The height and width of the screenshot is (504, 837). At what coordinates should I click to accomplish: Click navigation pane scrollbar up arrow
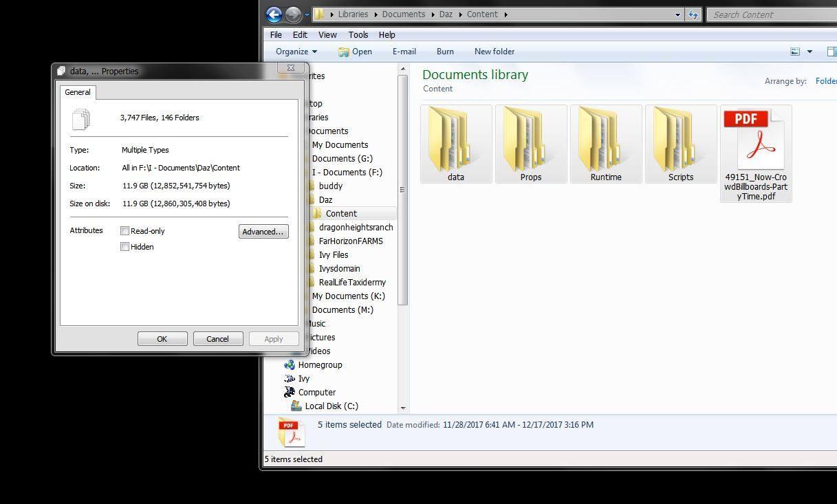tap(403, 68)
